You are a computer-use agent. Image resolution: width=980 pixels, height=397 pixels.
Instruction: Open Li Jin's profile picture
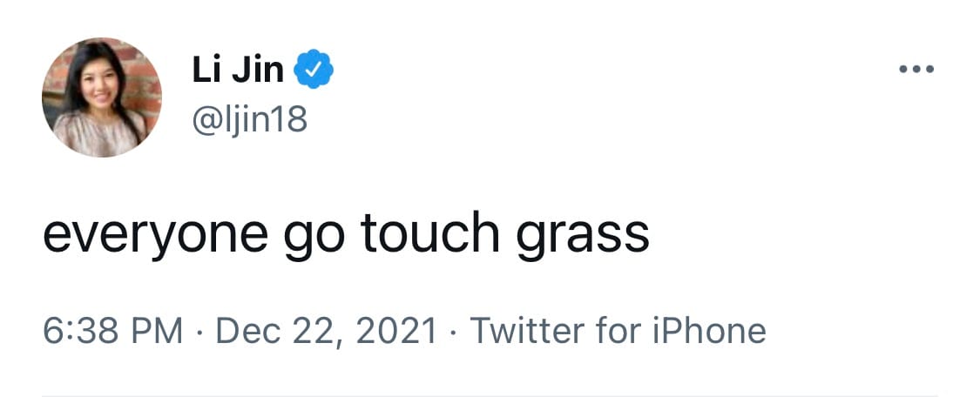tap(101, 98)
